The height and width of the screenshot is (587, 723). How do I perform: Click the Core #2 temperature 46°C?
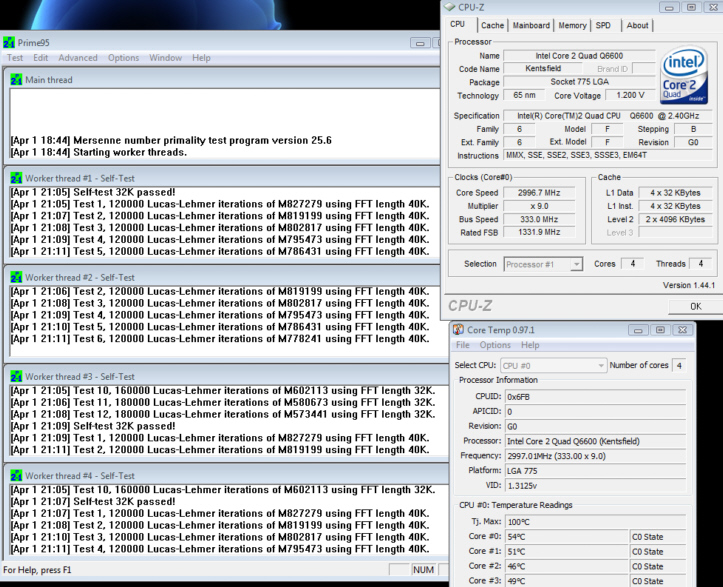566,566
